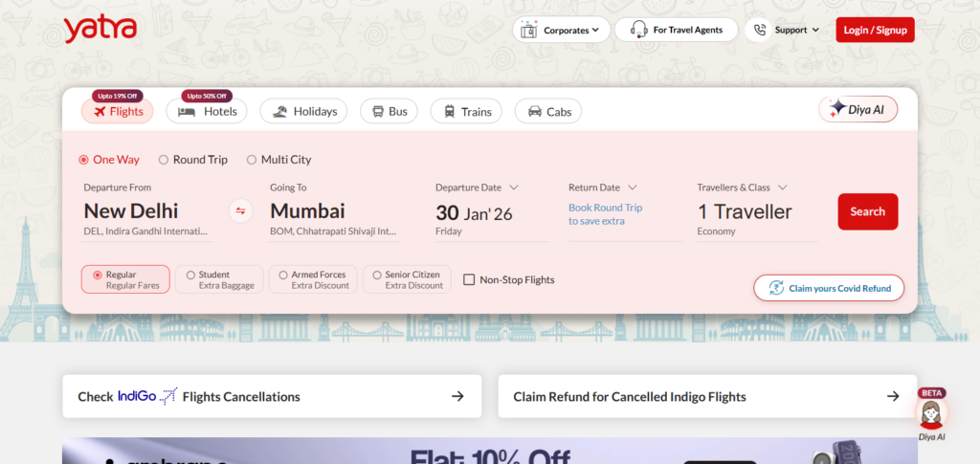Click the Corporates briefcase icon
This screenshot has height=464, width=980.
pyautogui.click(x=528, y=30)
